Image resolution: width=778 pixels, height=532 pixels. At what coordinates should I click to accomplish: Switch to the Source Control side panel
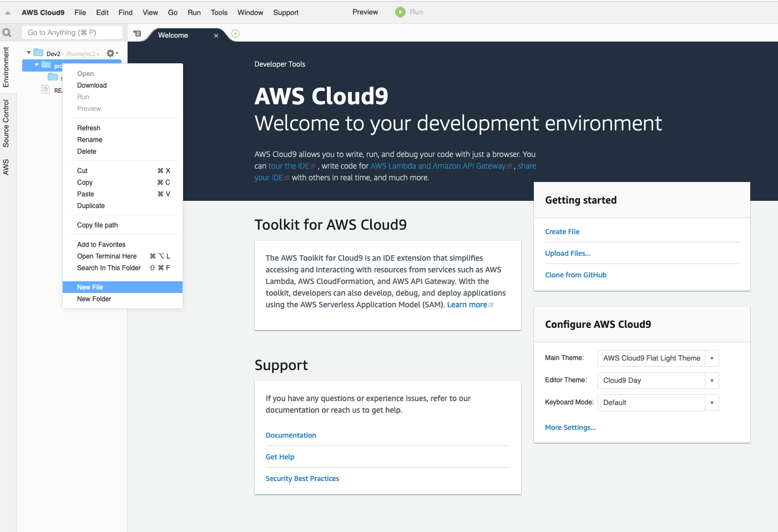(6, 123)
